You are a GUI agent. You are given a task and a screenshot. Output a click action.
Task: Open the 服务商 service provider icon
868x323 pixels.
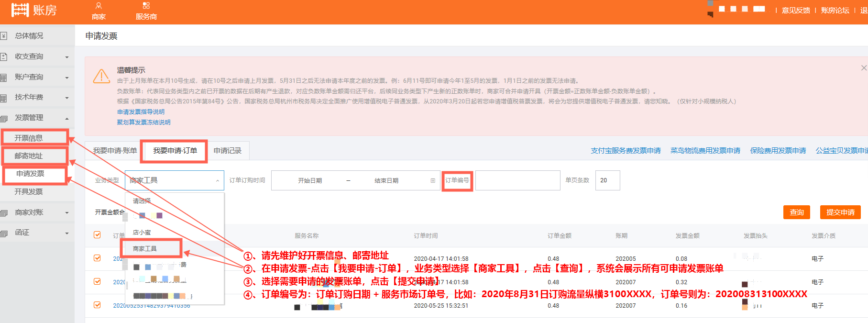click(146, 6)
